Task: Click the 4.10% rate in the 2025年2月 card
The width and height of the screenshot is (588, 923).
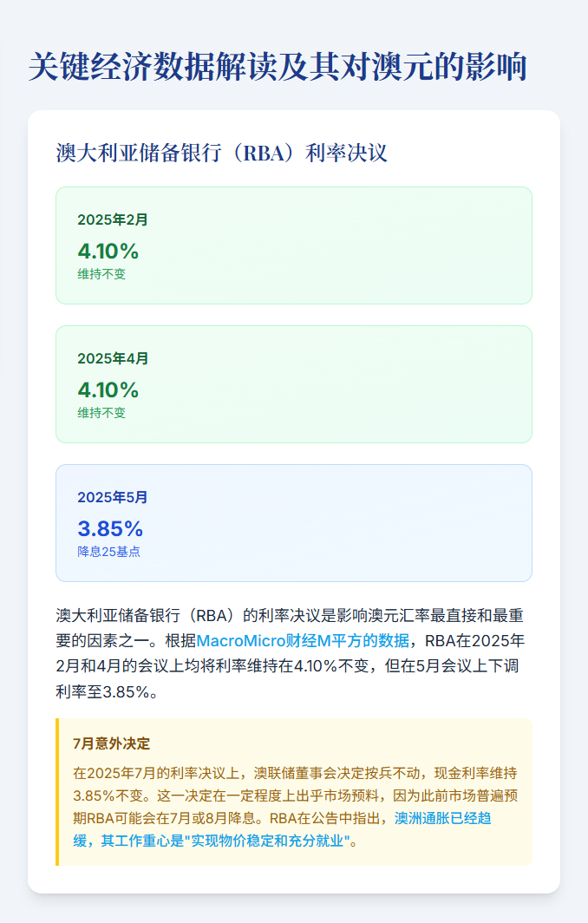Action: point(108,251)
